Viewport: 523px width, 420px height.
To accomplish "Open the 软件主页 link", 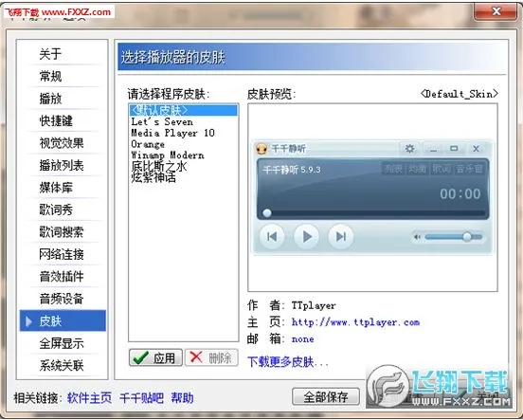I will pos(89,398).
